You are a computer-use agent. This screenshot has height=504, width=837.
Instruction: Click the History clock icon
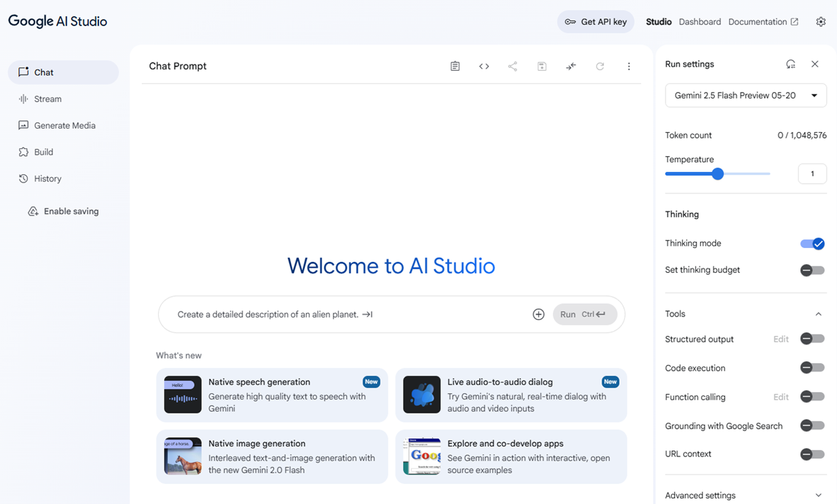[x=23, y=179]
